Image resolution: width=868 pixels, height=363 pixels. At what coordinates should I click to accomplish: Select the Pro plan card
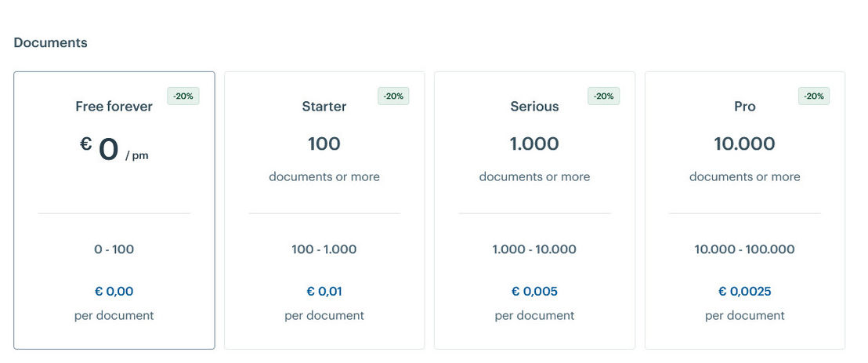[745, 211]
